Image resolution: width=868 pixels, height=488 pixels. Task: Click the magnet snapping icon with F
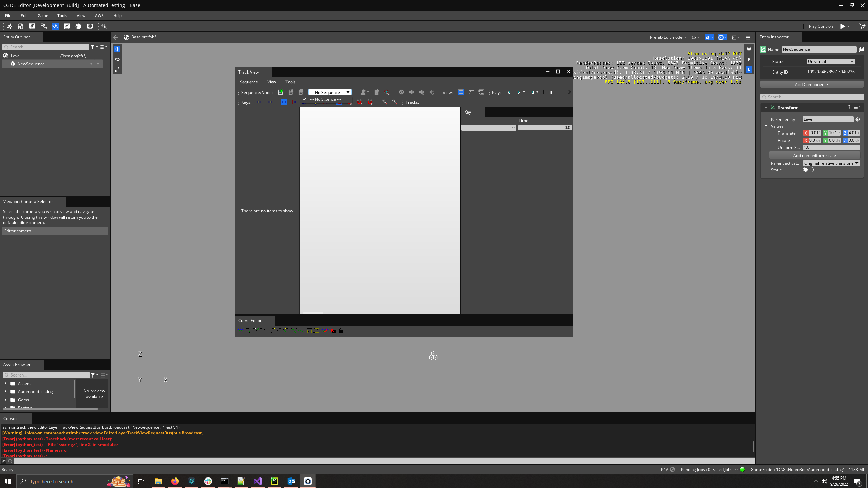point(359,102)
